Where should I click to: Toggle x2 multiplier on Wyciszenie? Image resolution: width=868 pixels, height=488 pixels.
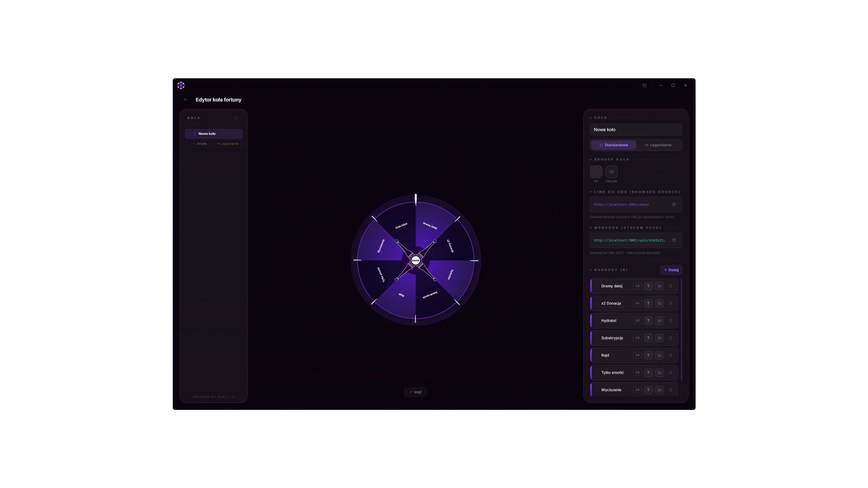[637, 390]
